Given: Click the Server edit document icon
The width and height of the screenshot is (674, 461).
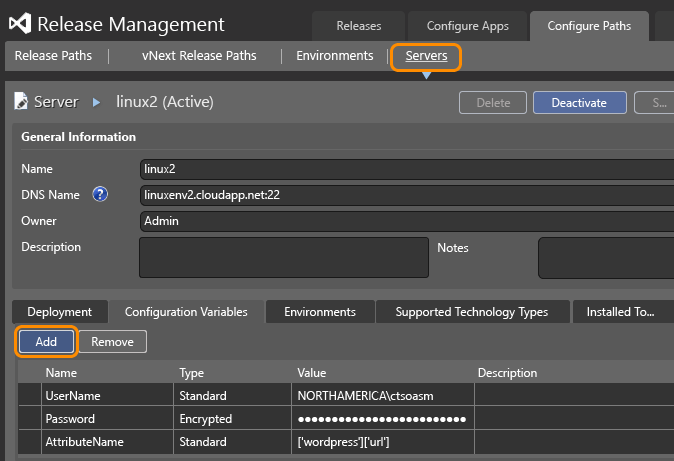Looking at the screenshot, I should 21,101.
